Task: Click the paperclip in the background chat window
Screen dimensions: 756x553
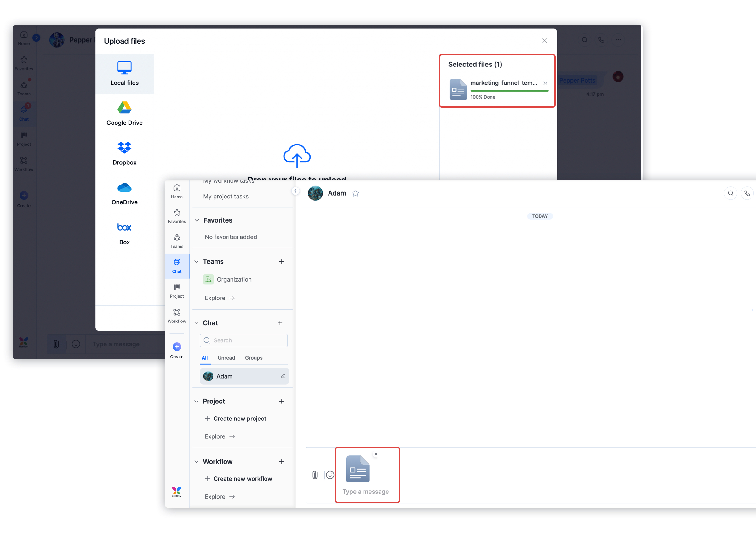Action: (x=56, y=344)
